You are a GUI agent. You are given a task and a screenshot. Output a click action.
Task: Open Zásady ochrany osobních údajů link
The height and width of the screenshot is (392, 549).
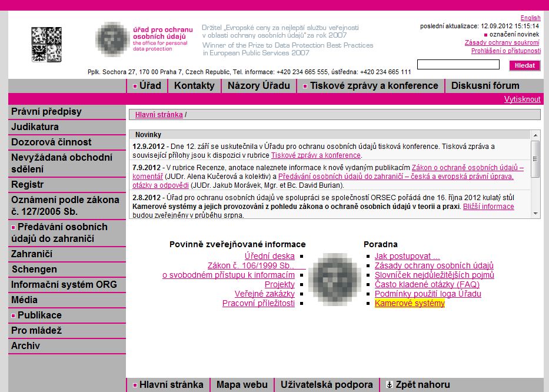pos(434,266)
